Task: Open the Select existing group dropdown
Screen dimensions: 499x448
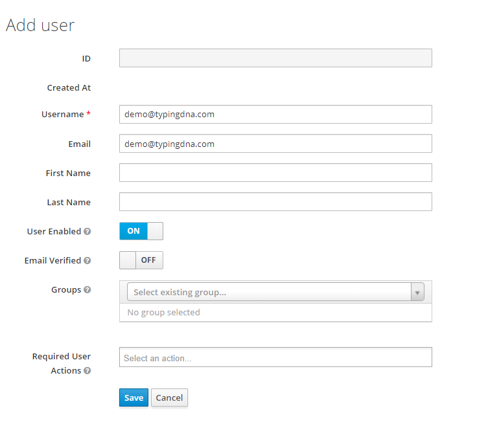Action: [275, 292]
